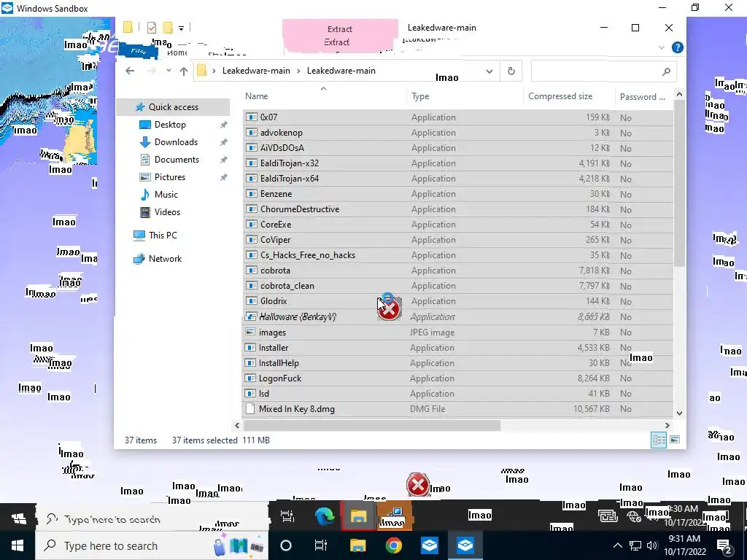Screen dimensions: 747x560
Task: Open Music folder in sidebar
Action: point(166,194)
